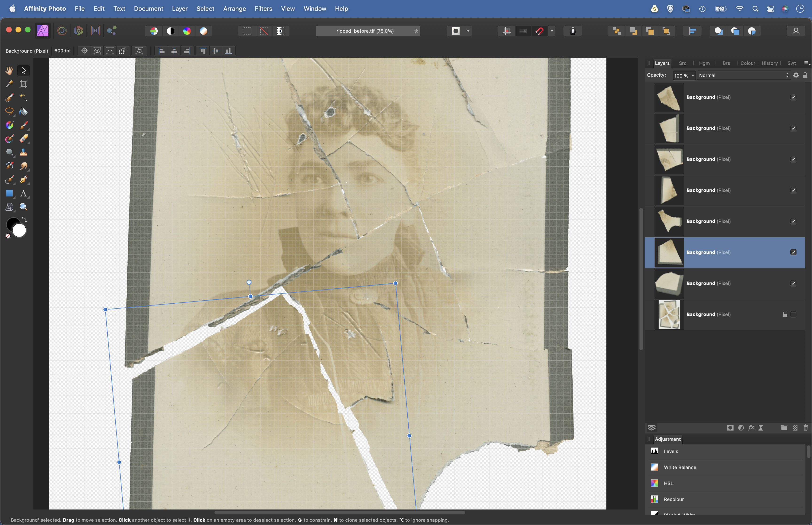Image resolution: width=812 pixels, height=525 pixels.
Task: Apply Auto White Balance icon
Action: (203, 31)
